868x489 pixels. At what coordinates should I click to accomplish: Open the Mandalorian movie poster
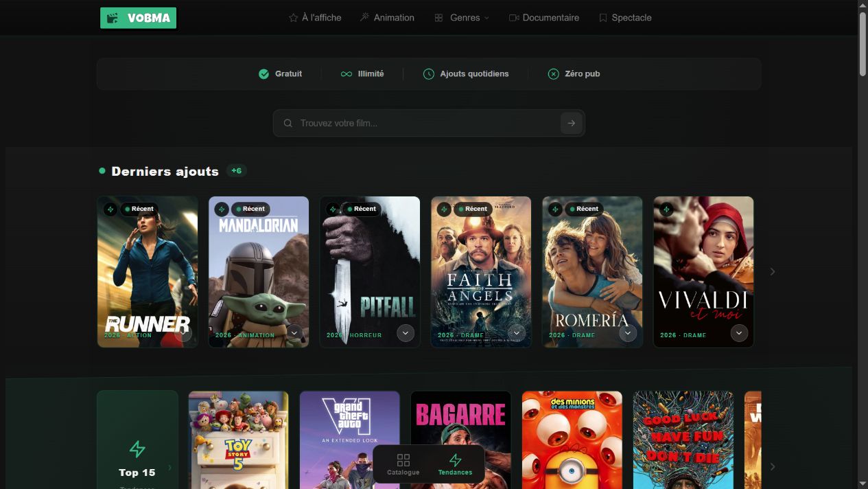[259, 272]
